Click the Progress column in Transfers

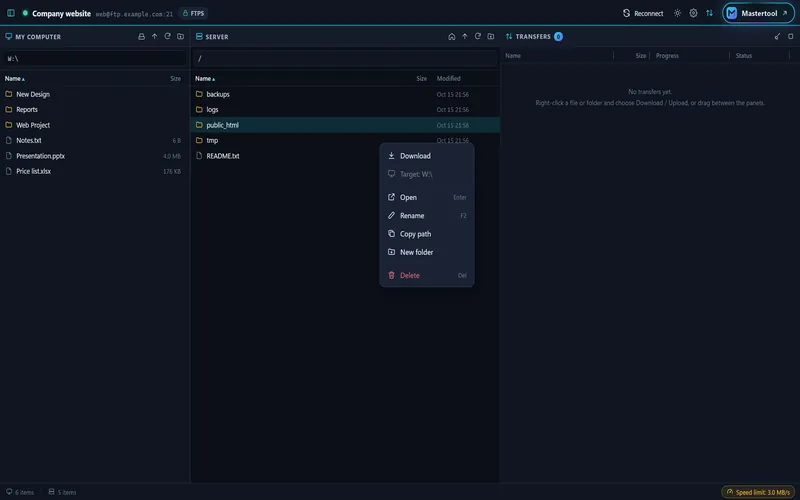click(667, 56)
